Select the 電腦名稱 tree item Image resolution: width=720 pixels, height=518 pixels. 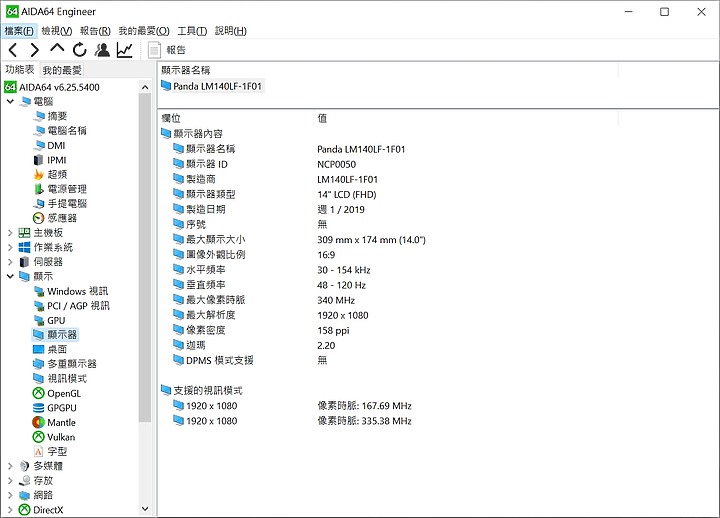tap(60, 130)
